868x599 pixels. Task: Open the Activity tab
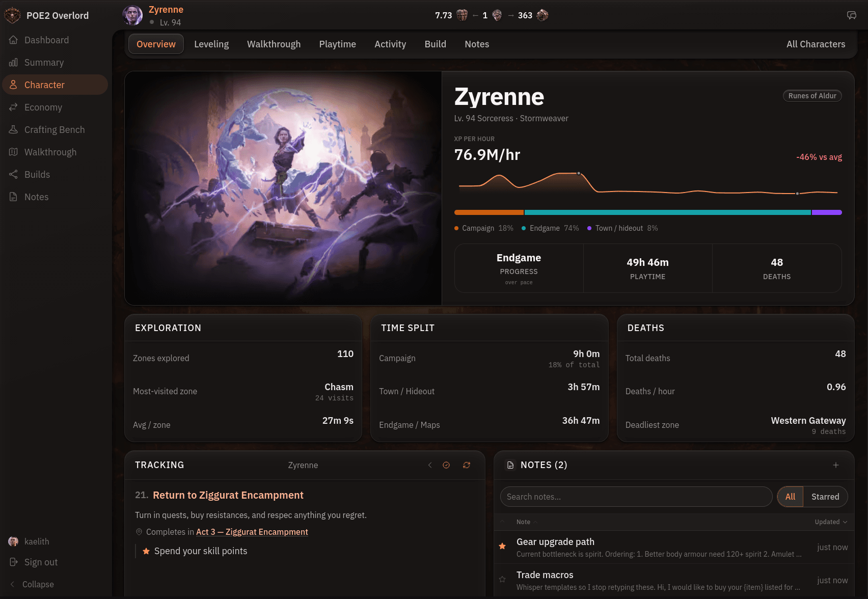[390, 44]
